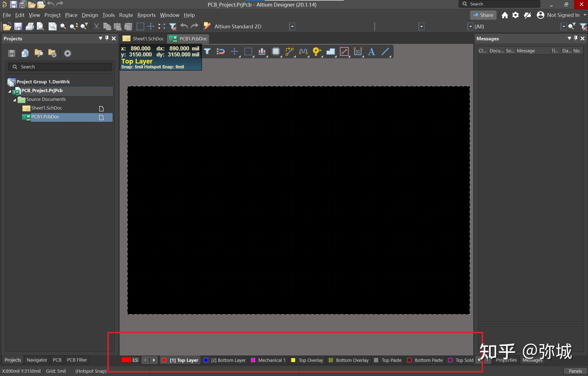588x376 pixels.
Task: Pin the Projects panel
Action: click(107, 38)
